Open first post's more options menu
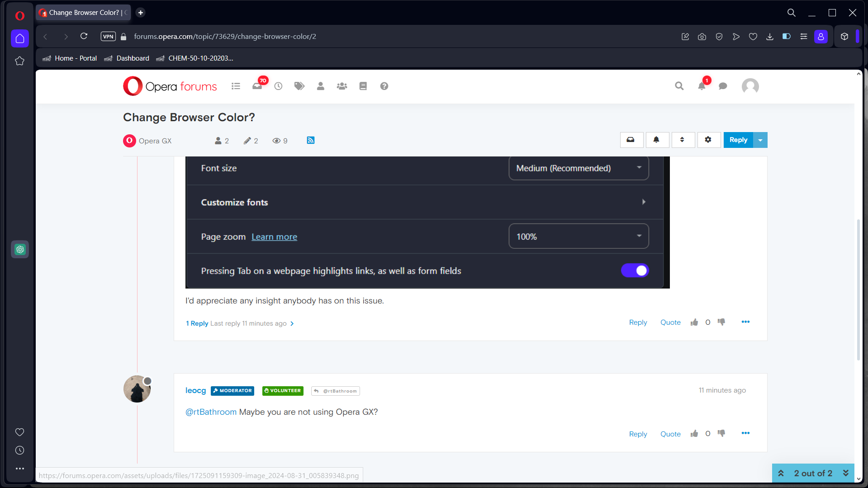 pyautogui.click(x=745, y=322)
